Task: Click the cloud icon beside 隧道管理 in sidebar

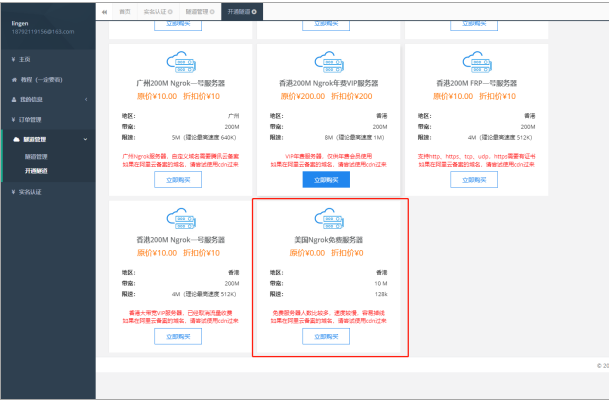Action: coord(16,139)
